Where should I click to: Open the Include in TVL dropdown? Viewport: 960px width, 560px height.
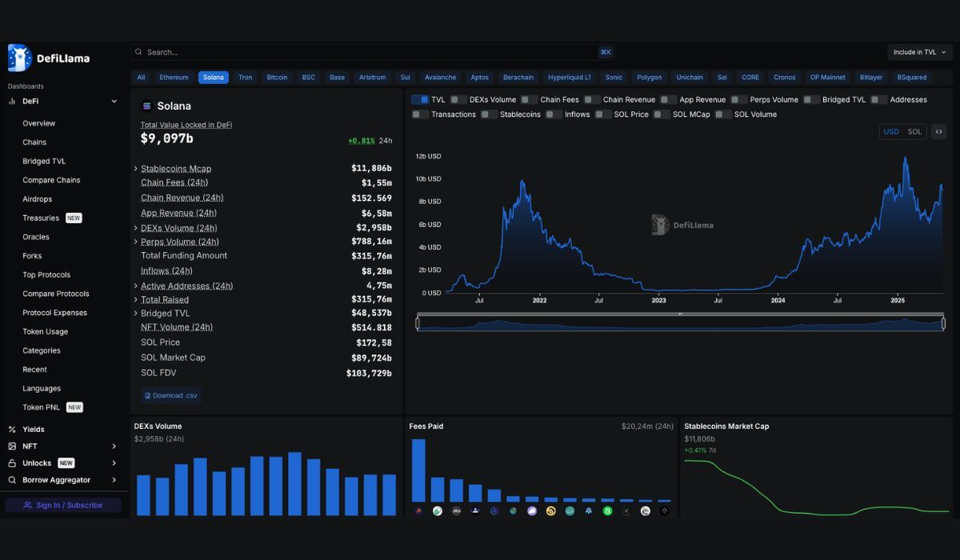coord(920,52)
